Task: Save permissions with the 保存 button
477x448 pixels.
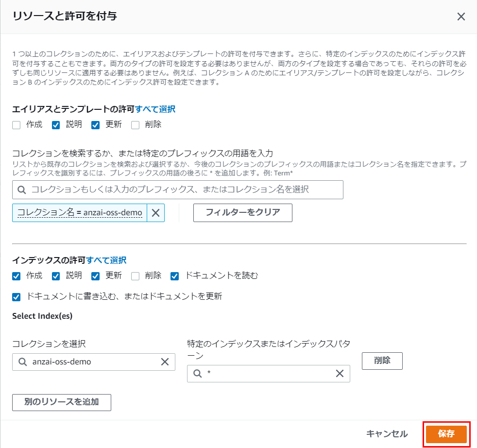Action: click(x=446, y=434)
